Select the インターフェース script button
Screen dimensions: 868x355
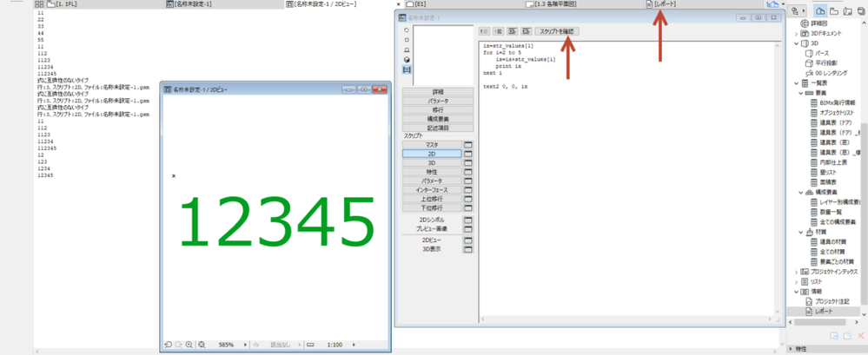(432, 190)
